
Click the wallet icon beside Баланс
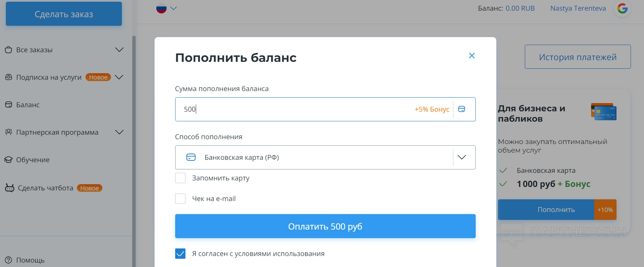tap(9, 105)
